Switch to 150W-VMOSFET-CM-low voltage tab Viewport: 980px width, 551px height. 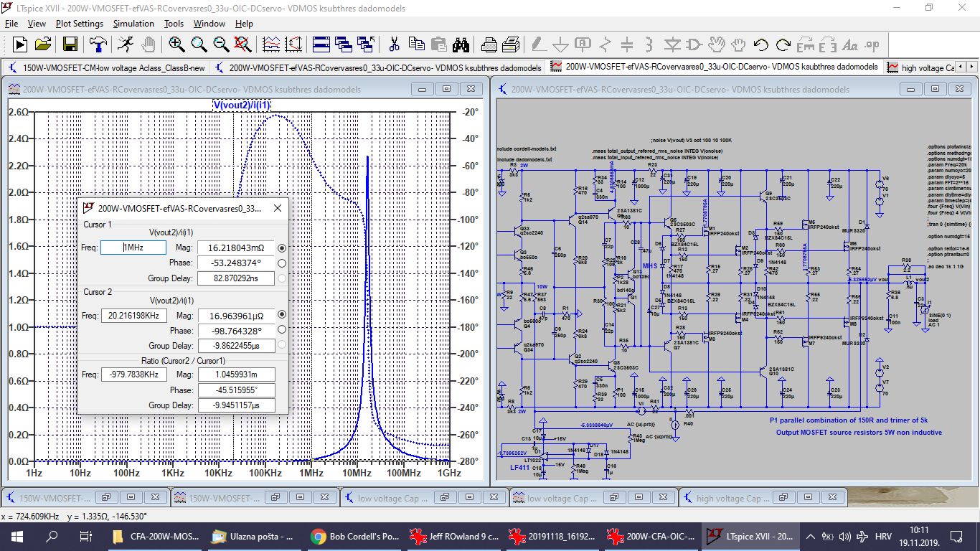coord(108,67)
